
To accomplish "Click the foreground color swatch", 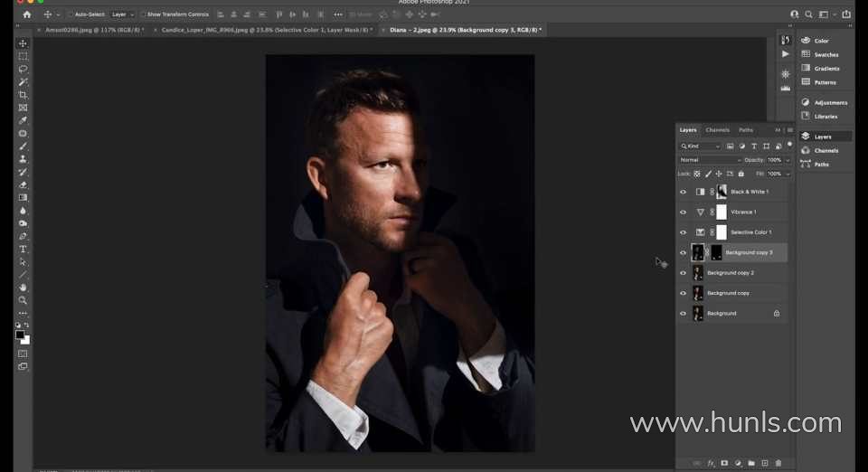I will click(20, 335).
